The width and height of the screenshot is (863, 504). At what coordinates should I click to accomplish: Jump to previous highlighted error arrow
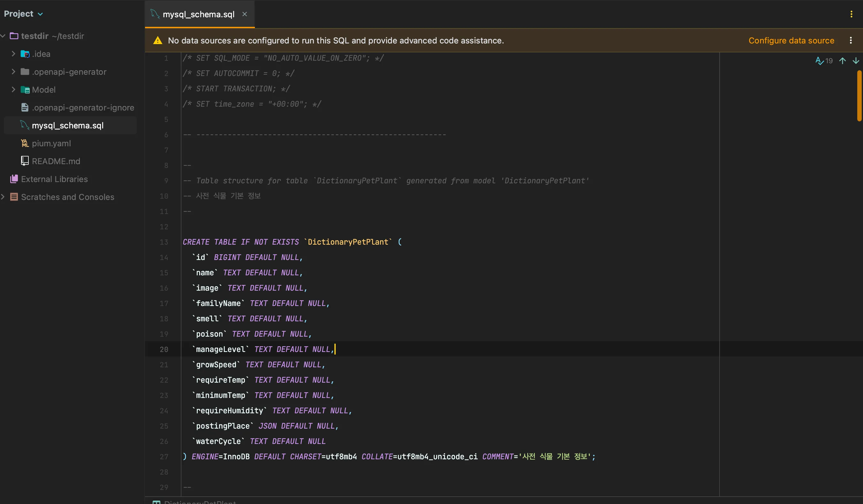pos(843,61)
